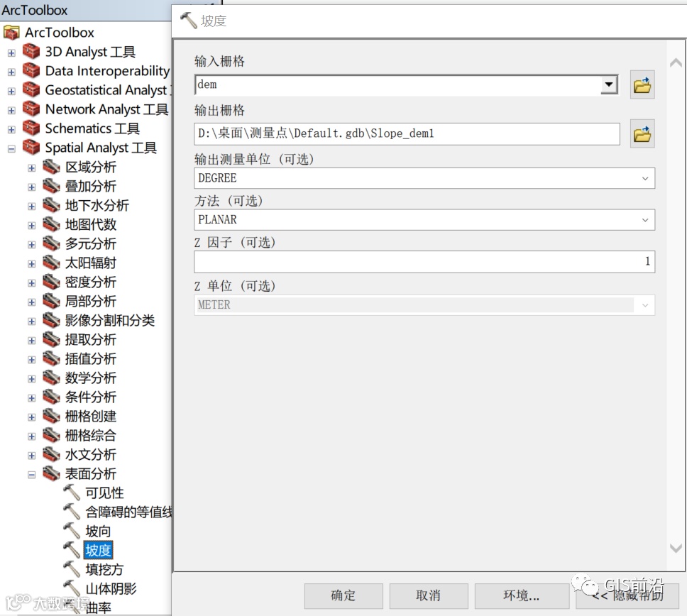Select the Geostatistical Analyst toolbox label

[108, 90]
